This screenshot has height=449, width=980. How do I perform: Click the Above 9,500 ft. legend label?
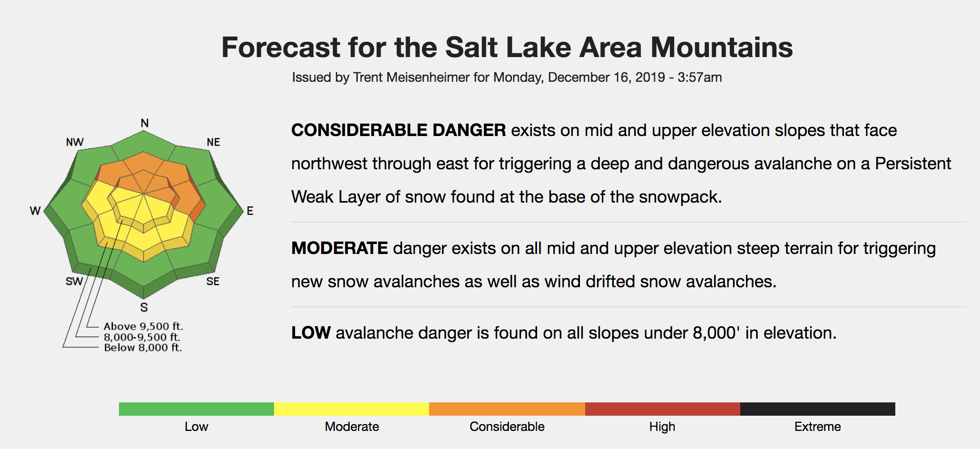pos(143,326)
